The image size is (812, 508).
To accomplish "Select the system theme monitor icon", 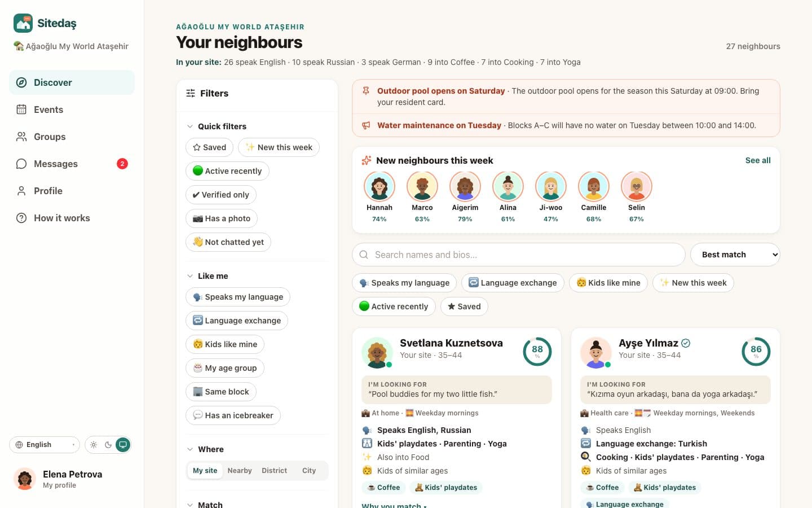I will [123, 445].
